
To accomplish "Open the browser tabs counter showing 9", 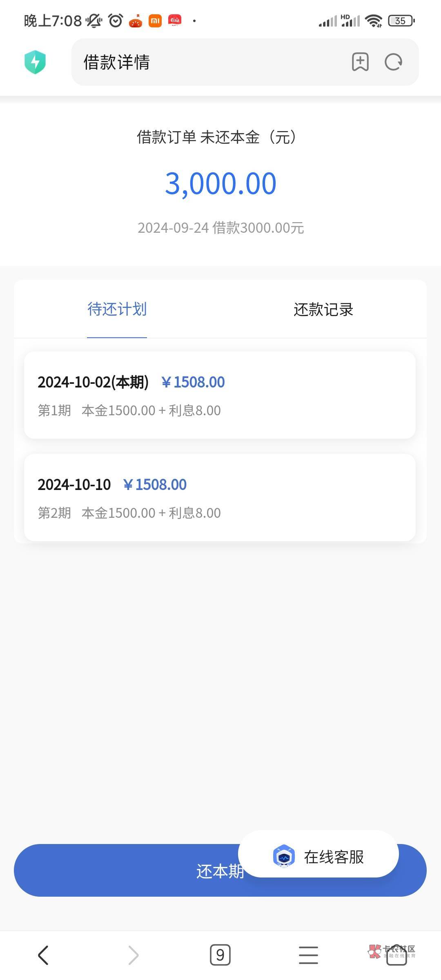I will coord(220,955).
